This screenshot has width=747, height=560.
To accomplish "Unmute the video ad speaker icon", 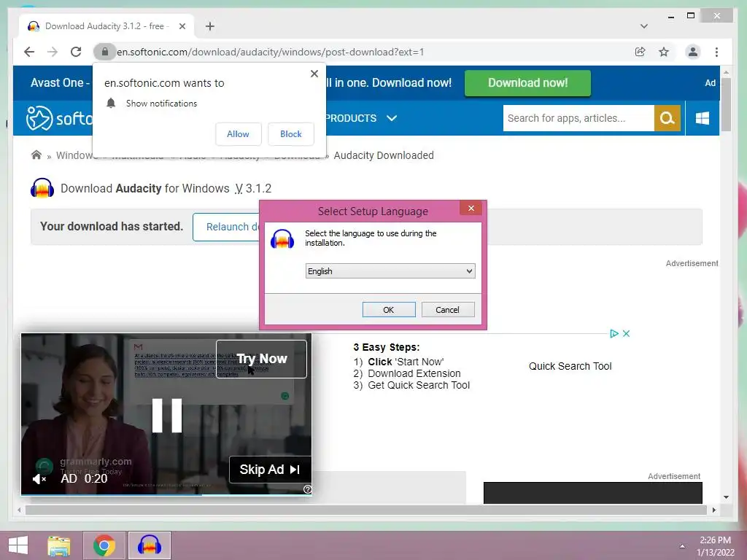I will (x=39, y=479).
